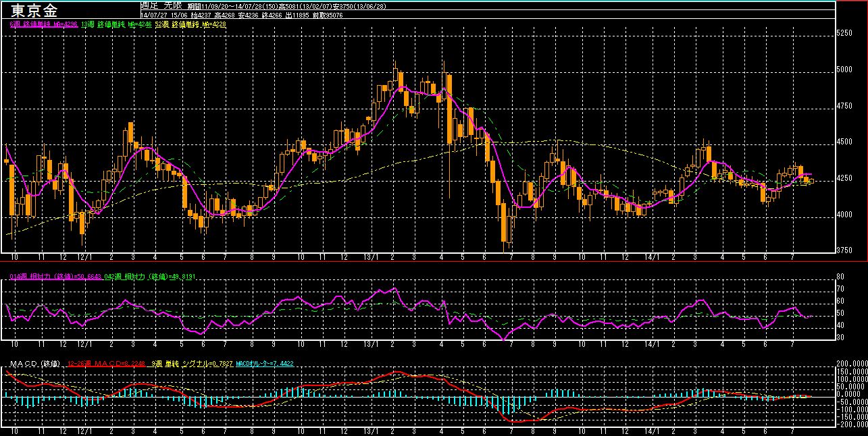868x436 pixels.
Task: Click the 13/1 date marker on price chart
Action: tap(370, 258)
